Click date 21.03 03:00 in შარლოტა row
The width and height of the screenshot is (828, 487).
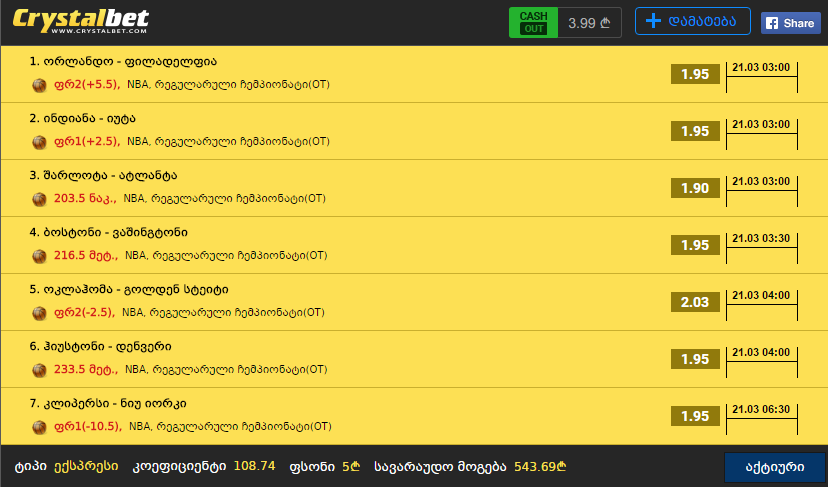[761, 182]
